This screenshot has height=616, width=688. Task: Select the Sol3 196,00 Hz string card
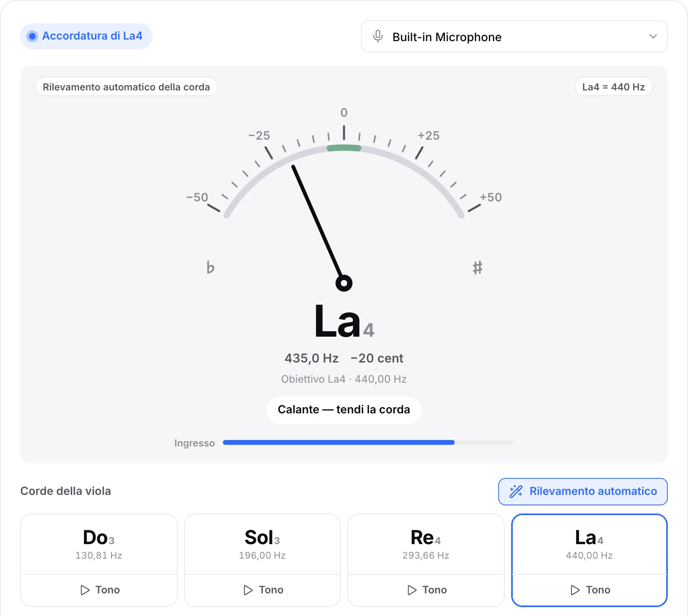(x=262, y=544)
